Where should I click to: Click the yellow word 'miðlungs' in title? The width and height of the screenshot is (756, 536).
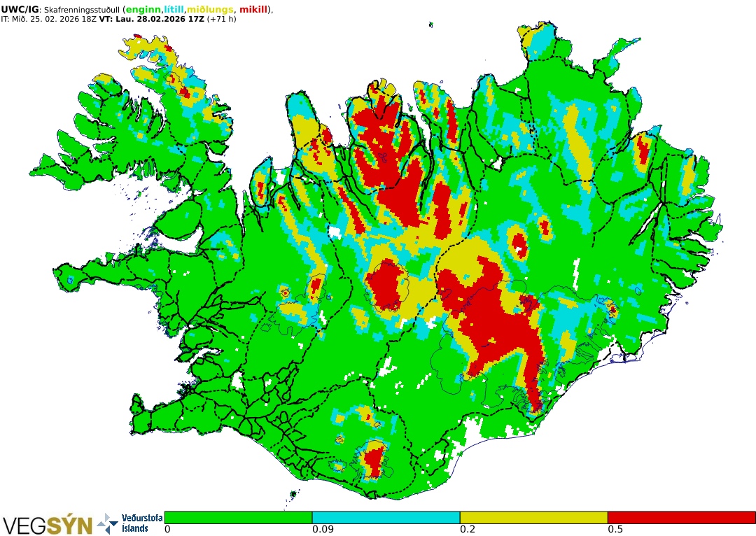coord(210,10)
